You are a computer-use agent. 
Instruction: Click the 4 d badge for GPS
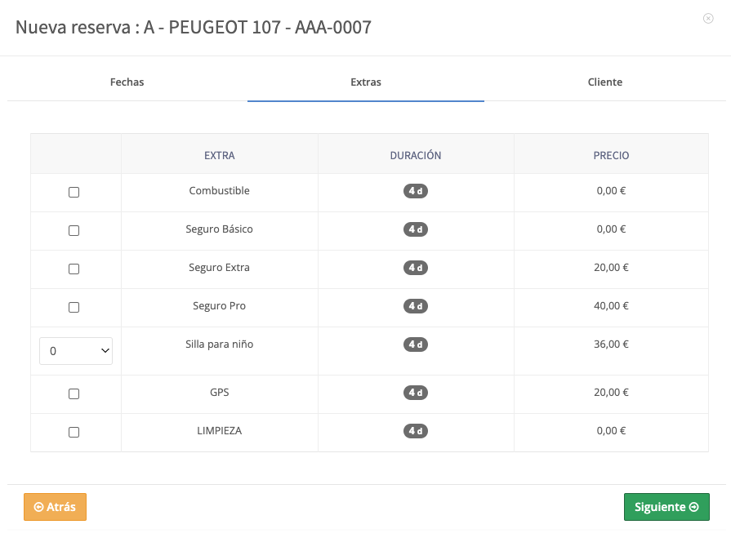[x=416, y=393]
